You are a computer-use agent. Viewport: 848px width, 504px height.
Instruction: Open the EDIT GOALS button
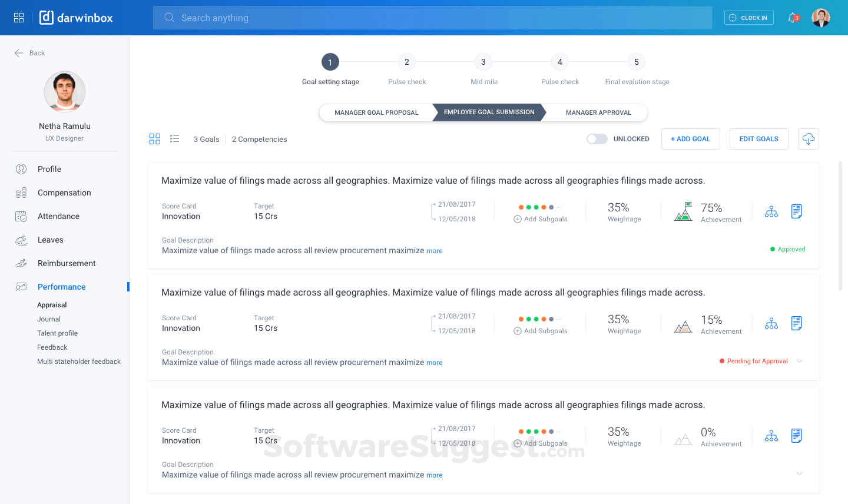point(758,139)
